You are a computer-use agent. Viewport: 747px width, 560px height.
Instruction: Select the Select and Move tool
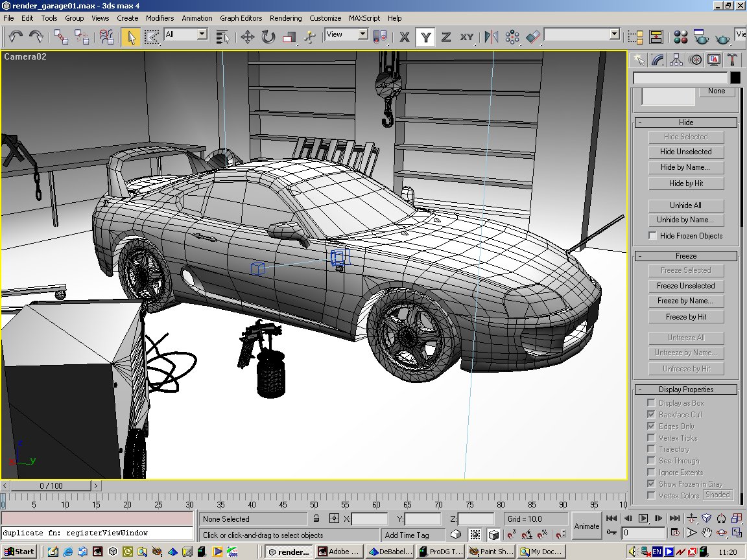[247, 37]
